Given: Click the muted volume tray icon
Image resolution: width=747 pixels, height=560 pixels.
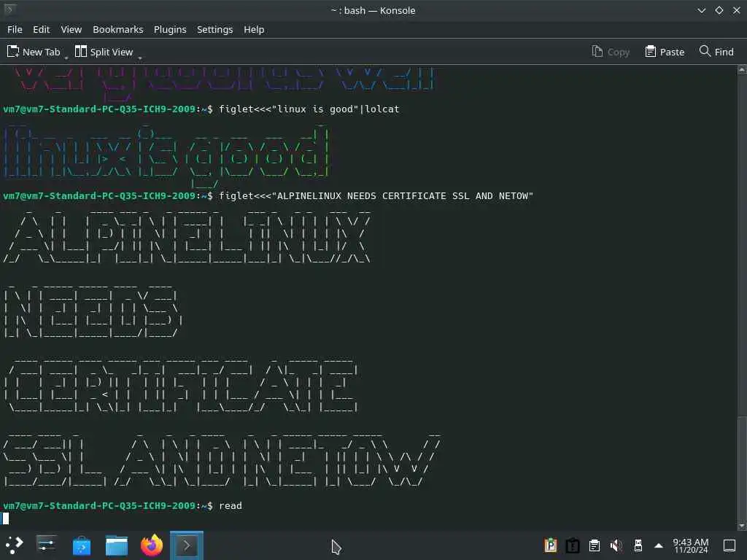Looking at the screenshot, I should point(616,545).
